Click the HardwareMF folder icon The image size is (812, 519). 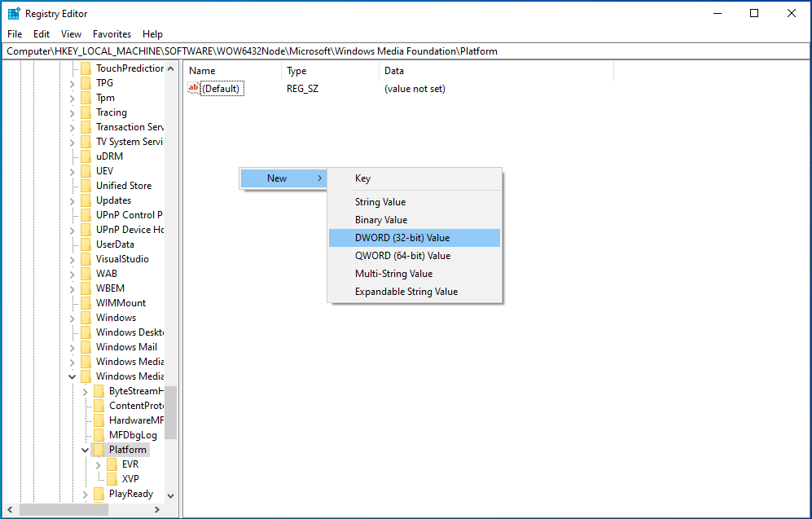[x=99, y=420]
